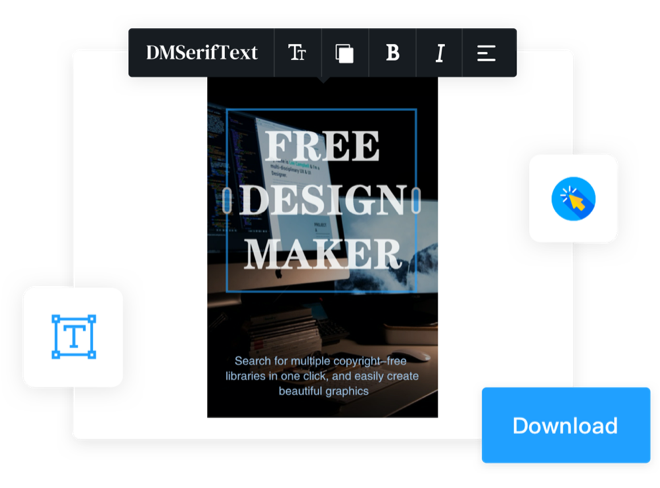Viewport: 660px width, 488px height.
Task: Click the small pointer caret below the toolbar
Action: (322, 80)
